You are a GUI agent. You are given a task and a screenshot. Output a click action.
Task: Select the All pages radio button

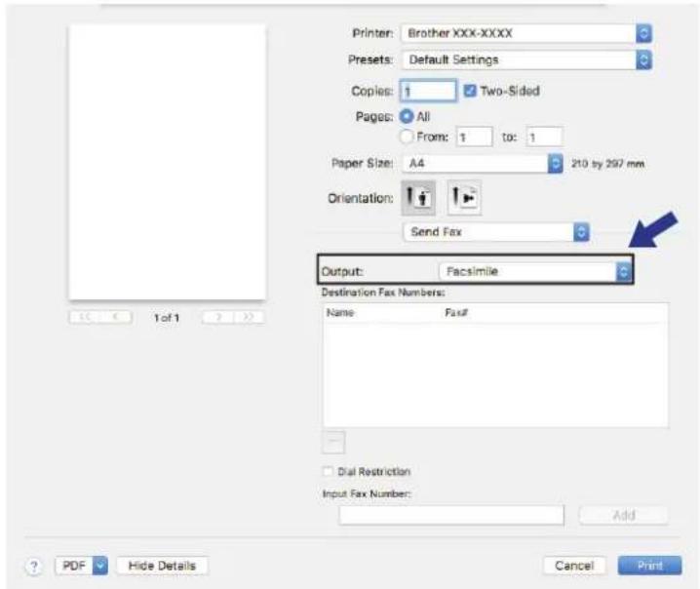coord(407,117)
